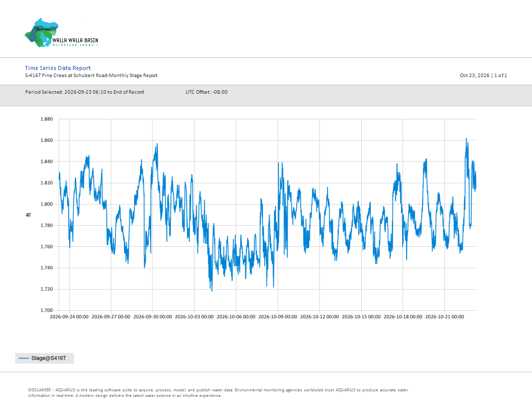The height and width of the screenshot is (411, 532).
Task: Click the 1.840 y-axis value
Action: coord(46,161)
